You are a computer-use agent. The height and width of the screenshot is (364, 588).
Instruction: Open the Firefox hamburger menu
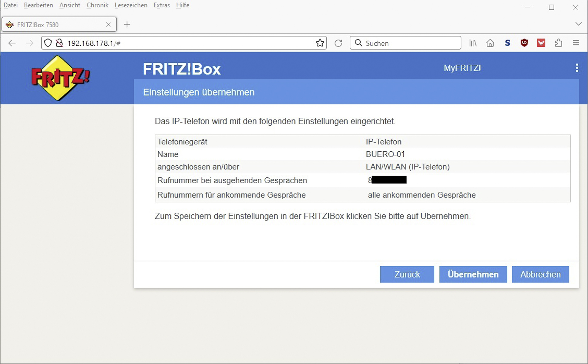(x=576, y=43)
